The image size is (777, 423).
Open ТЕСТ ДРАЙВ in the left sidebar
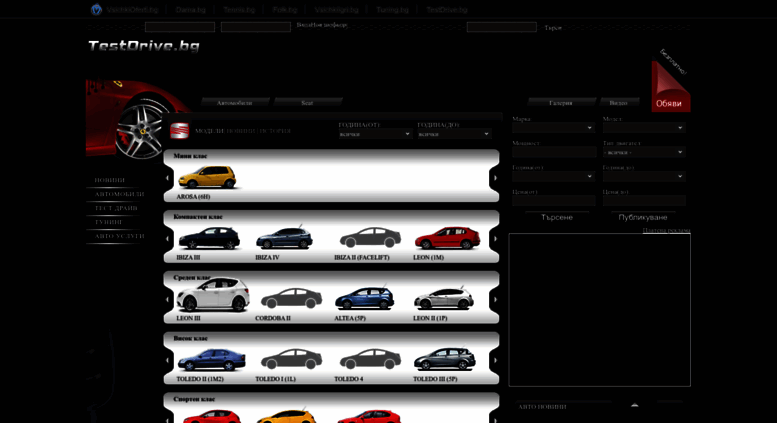point(116,208)
